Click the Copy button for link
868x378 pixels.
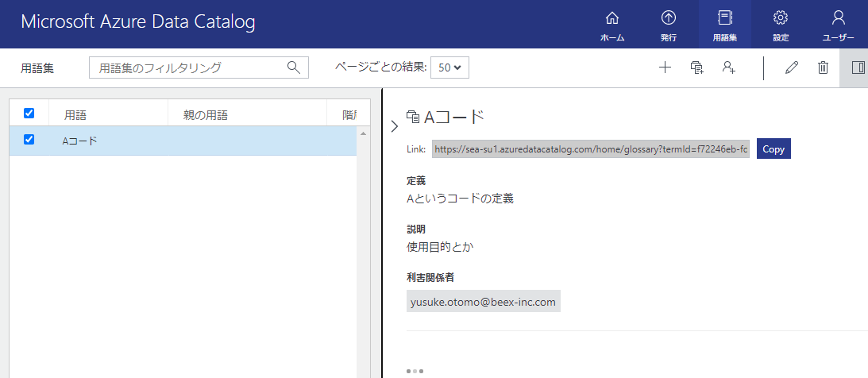tap(773, 148)
